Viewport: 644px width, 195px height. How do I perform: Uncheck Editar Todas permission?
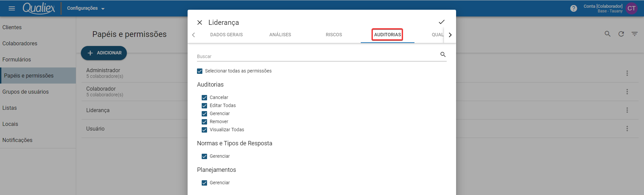[204, 106]
